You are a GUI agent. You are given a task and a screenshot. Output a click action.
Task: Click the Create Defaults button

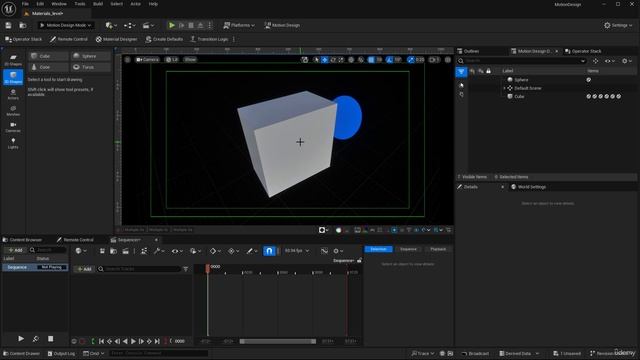[164, 39]
